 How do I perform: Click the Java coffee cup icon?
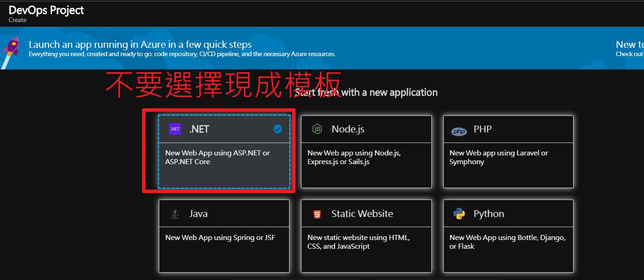(175, 214)
